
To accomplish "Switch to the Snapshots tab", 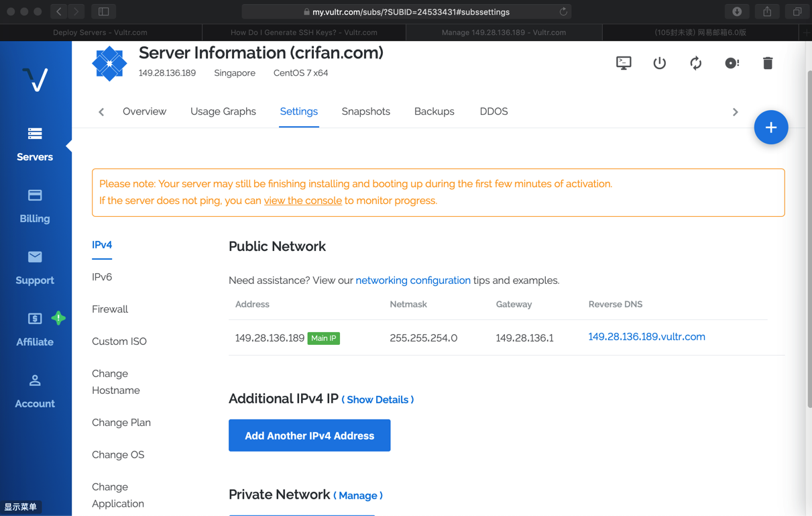I will [365, 111].
